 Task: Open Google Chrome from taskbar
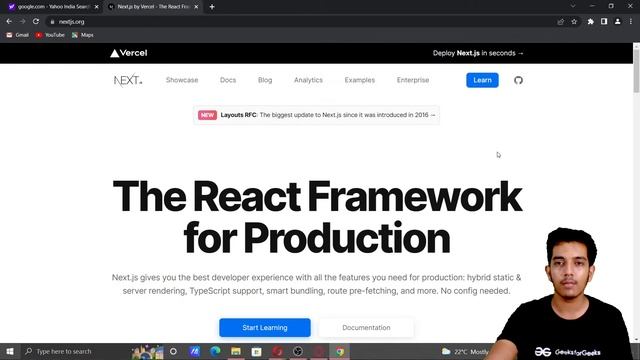pos(340,351)
